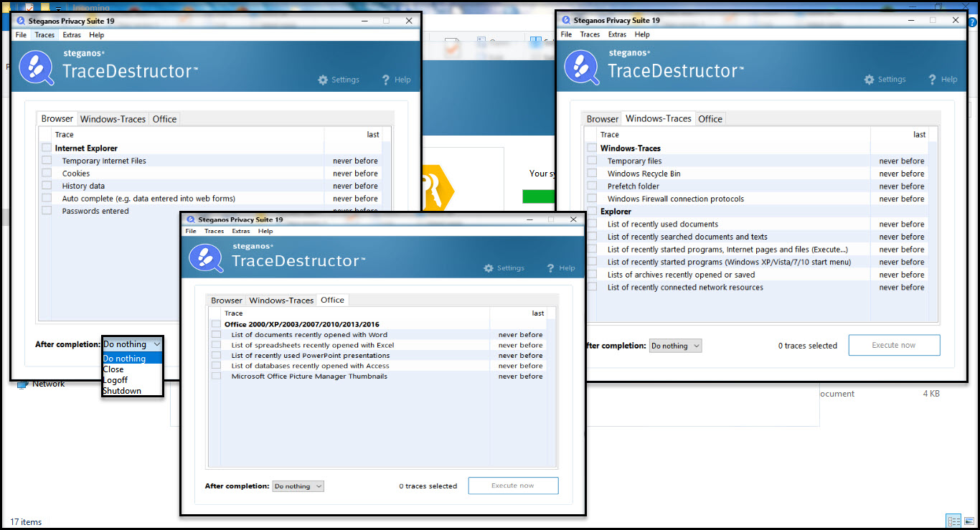Switch to Office tab in right window
The image size is (980, 530).
click(x=710, y=119)
